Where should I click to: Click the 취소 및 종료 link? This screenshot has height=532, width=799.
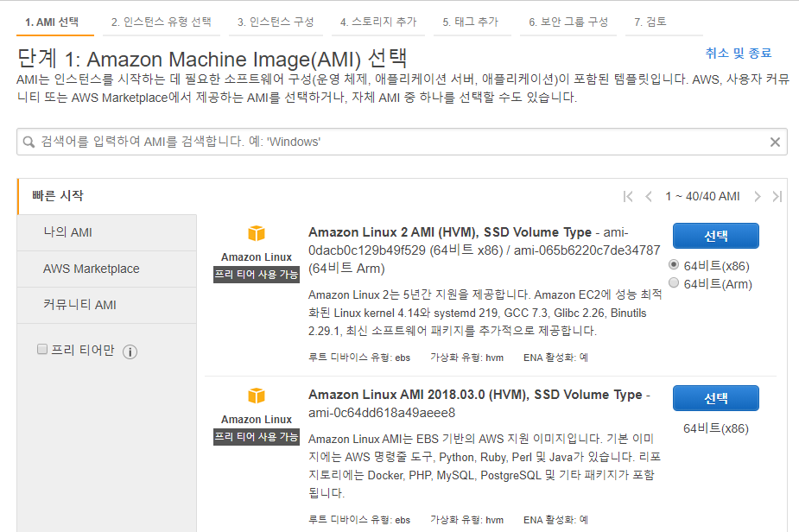[739, 53]
